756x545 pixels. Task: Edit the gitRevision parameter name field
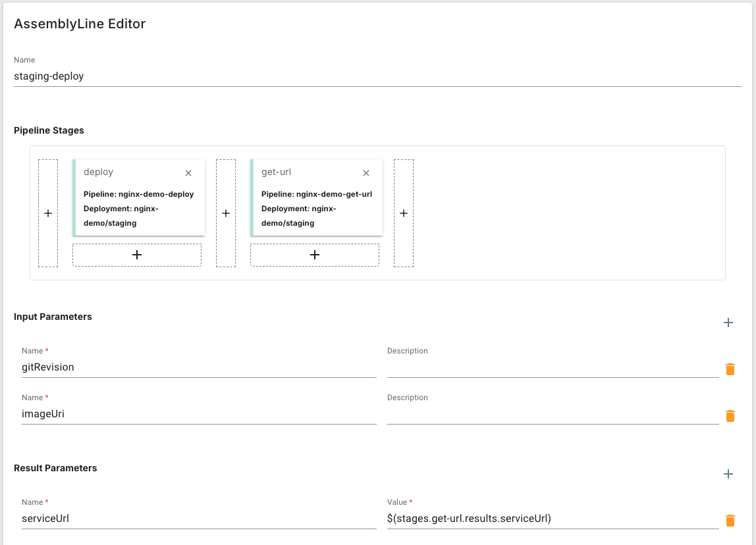pos(198,367)
